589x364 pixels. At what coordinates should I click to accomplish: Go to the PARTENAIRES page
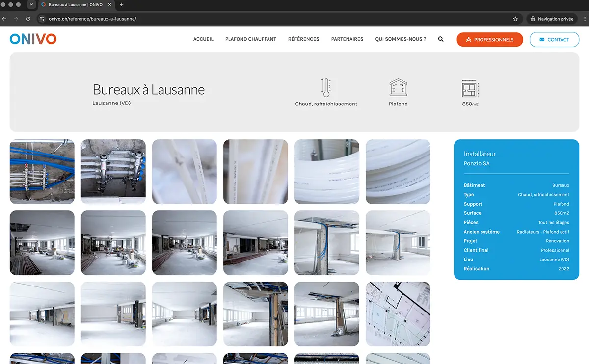[347, 39]
